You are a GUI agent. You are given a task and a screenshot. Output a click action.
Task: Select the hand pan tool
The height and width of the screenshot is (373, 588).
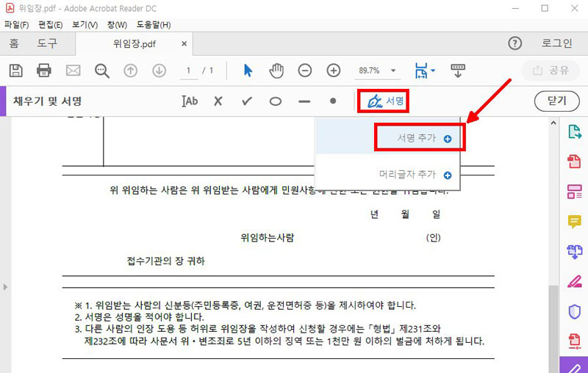point(276,70)
